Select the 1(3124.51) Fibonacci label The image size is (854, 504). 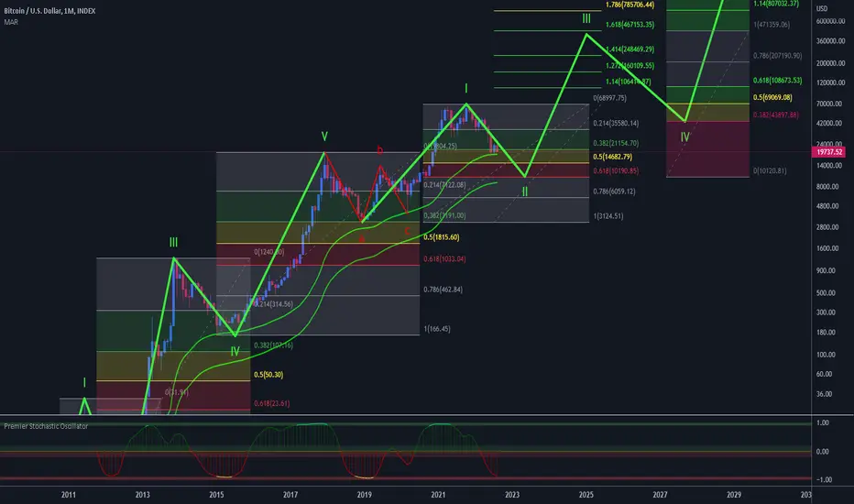point(608,215)
